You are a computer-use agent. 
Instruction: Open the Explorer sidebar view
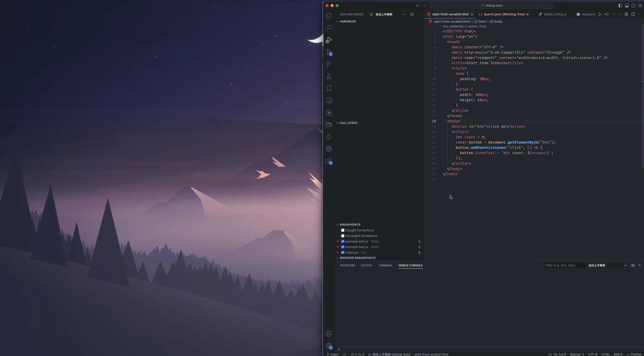pyautogui.click(x=329, y=16)
